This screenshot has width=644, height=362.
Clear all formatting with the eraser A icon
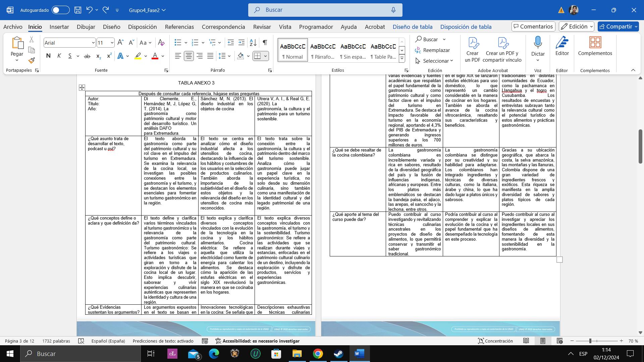point(161,43)
